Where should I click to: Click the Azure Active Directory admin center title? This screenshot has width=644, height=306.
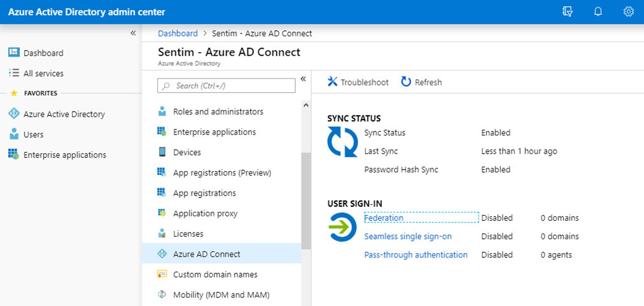87,12
